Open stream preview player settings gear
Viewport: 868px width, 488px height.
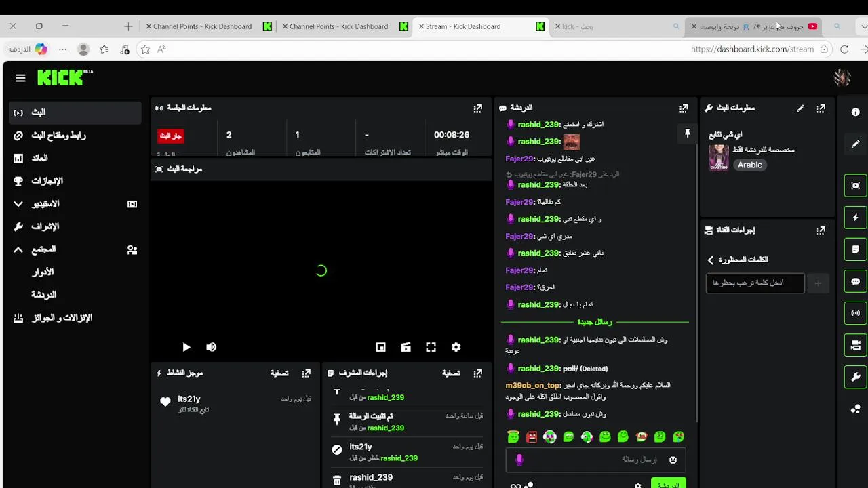click(456, 347)
